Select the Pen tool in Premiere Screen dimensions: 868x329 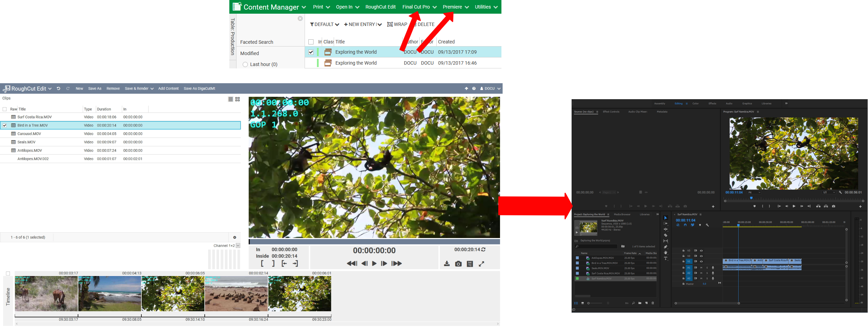click(x=665, y=247)
